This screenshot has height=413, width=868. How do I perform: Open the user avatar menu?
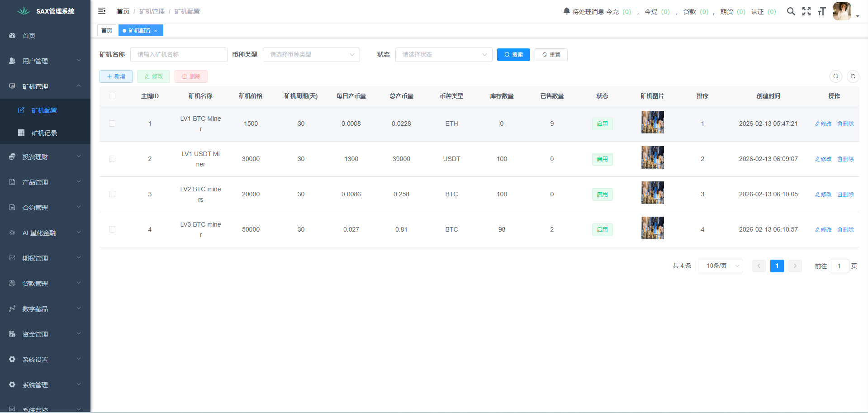pos(842,11)
